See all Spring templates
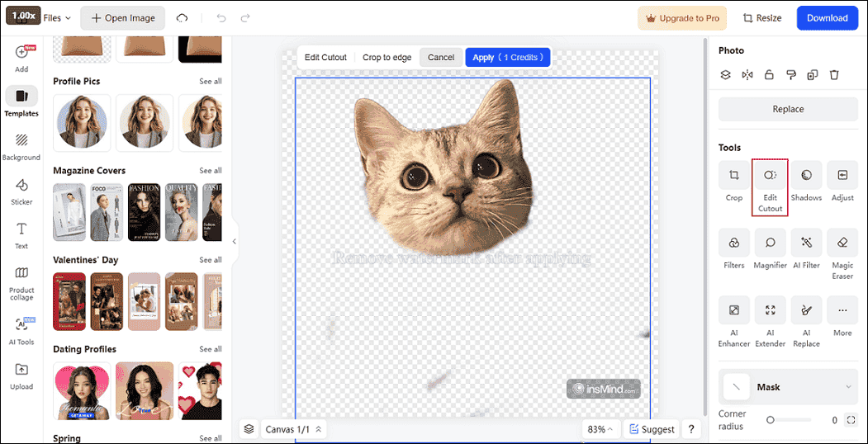 click(x=211, y=438)
